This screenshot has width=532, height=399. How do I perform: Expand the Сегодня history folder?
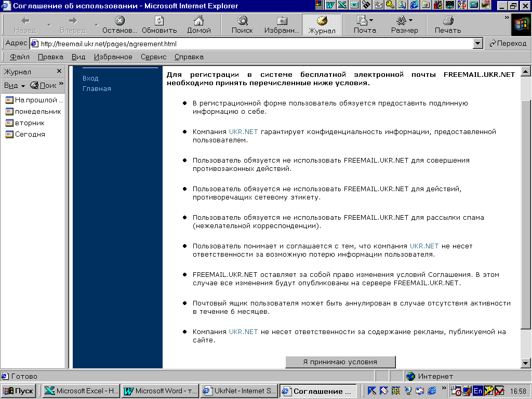click(x=25, y=134)
